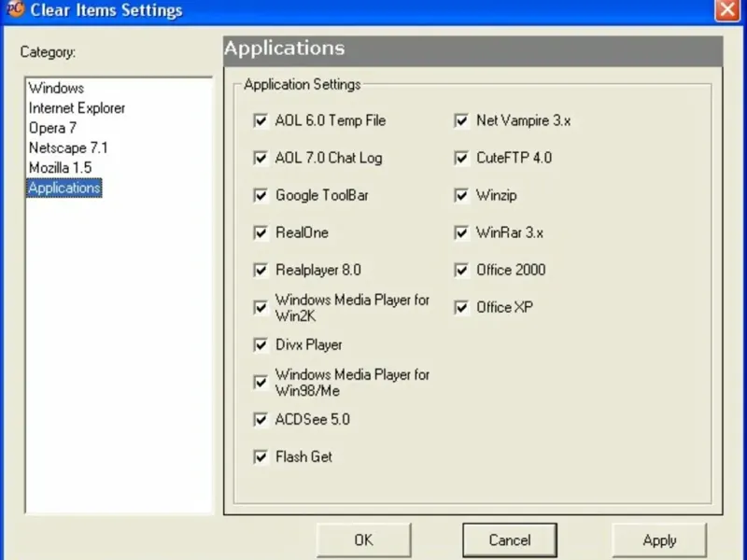This screenshot has height=560, width=747.
Task: Cancel the Clear Items Settings dialog
Action: [x=509, y=540]
